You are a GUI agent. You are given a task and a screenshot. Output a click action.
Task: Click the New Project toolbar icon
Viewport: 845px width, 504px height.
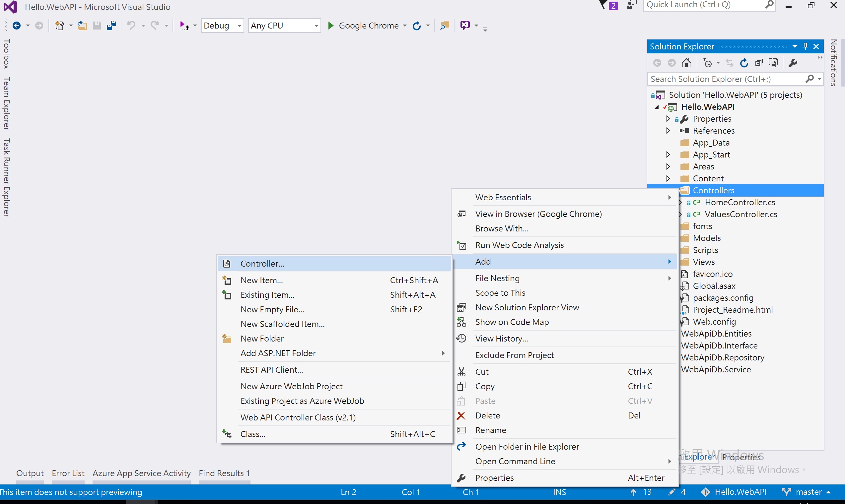click(x=59, y=26)
